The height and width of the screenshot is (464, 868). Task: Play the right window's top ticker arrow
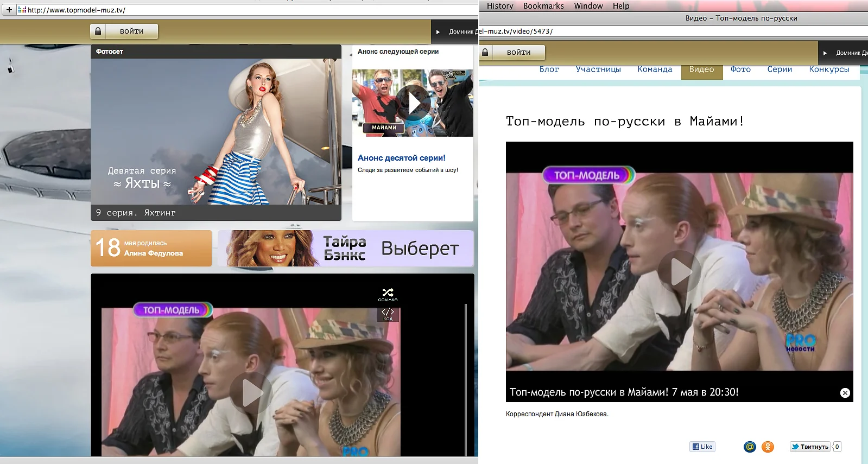tap(825, 53)
